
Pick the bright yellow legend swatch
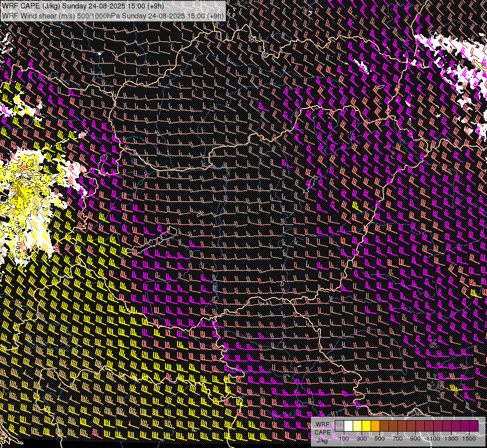pos(367,426)
